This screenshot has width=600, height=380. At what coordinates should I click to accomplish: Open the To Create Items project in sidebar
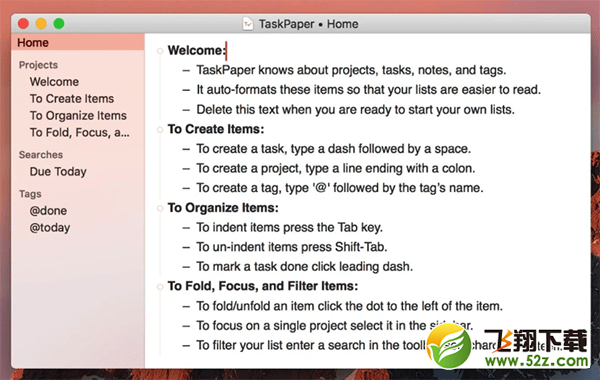(72, 98)
